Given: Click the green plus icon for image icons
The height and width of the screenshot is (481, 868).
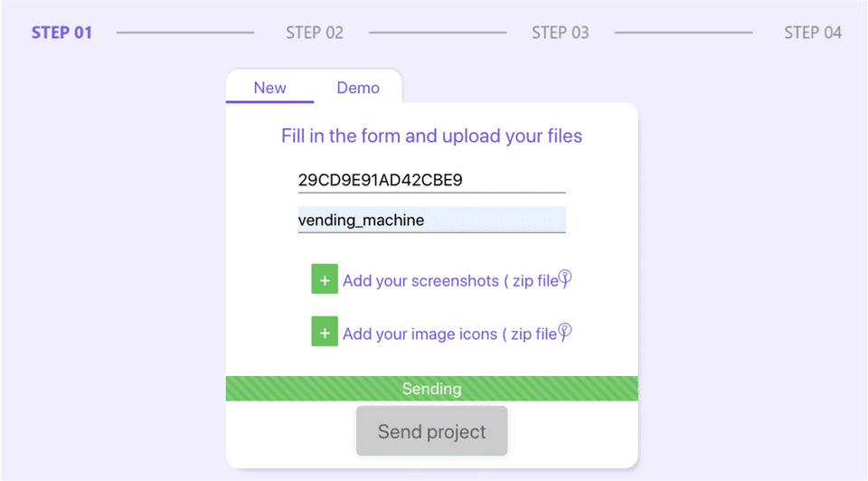Looking at the screenshot, I should coord(325,332).
